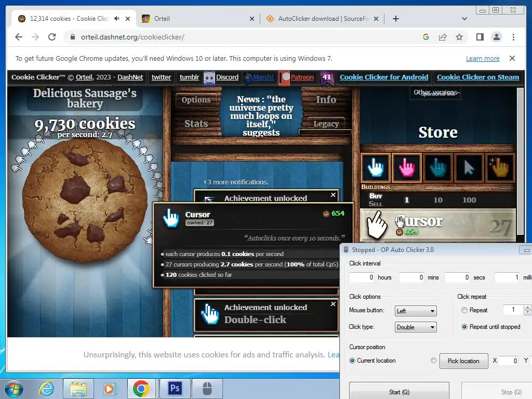Open the Google icon in address bar
The width and height of the screenshot is (532, 399).
[426, 37]
